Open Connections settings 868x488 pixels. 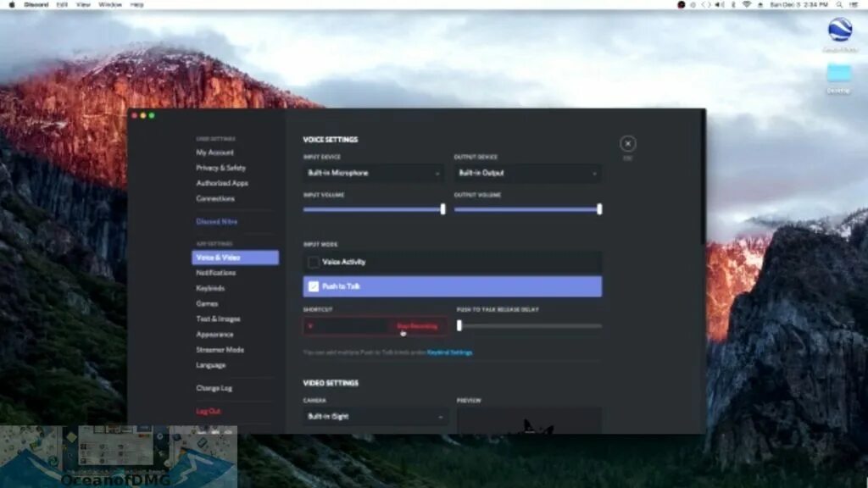pos(215,198)
